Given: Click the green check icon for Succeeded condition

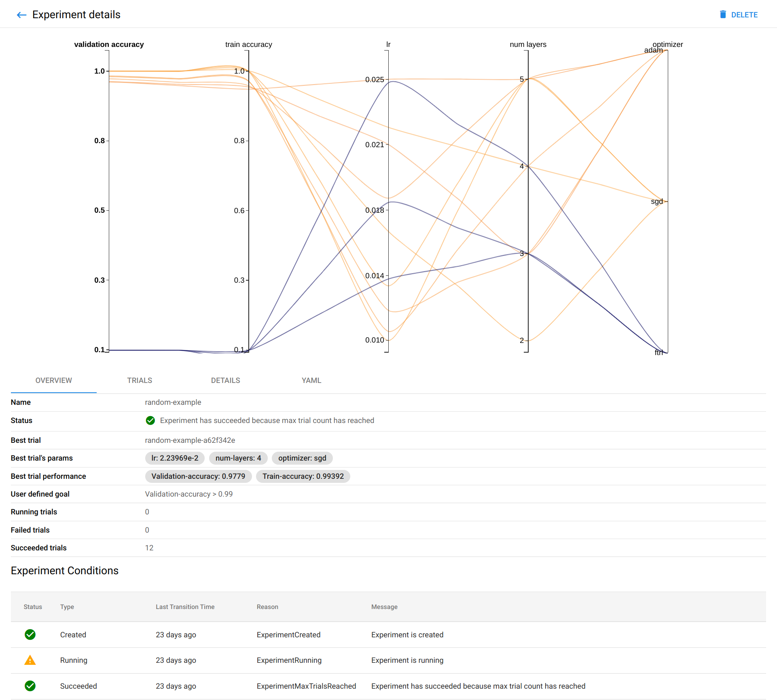Looking at the screenshot, I should (x=30, y=686).
